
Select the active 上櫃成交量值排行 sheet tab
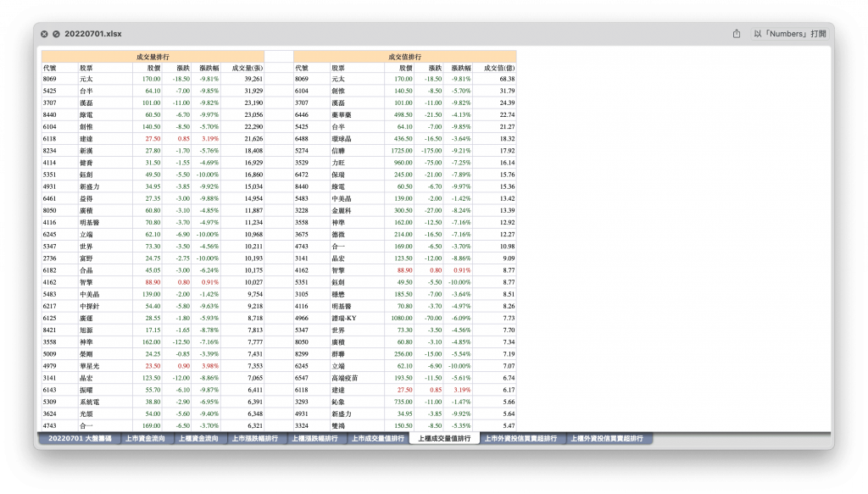444,439
